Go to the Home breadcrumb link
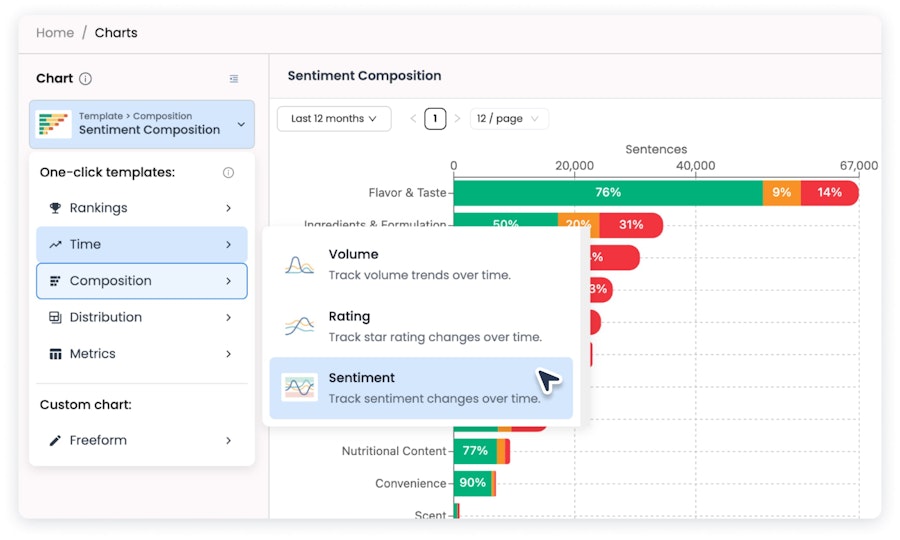 55,33
